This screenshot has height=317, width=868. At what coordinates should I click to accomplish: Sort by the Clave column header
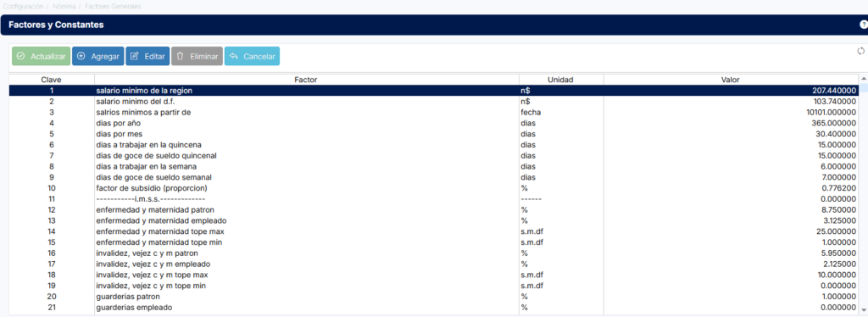click(52, 80)
